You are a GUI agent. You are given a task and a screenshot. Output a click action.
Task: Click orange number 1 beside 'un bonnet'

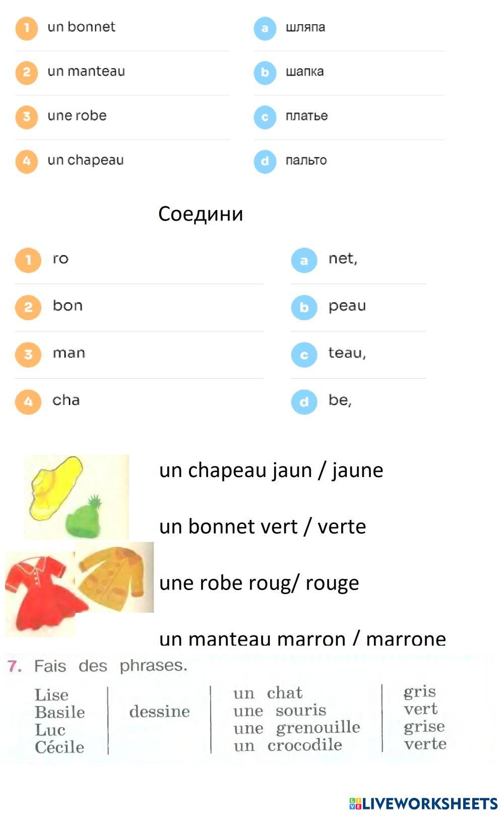coord(27,28)
